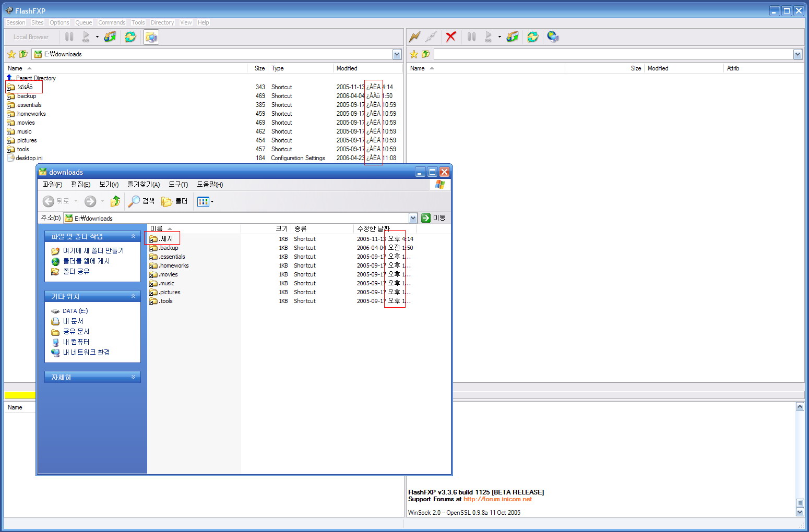This screenshot has height=532, width=809.
Task: Open the Sites menu
Action: pyautogui.click(x=37, y=22)
